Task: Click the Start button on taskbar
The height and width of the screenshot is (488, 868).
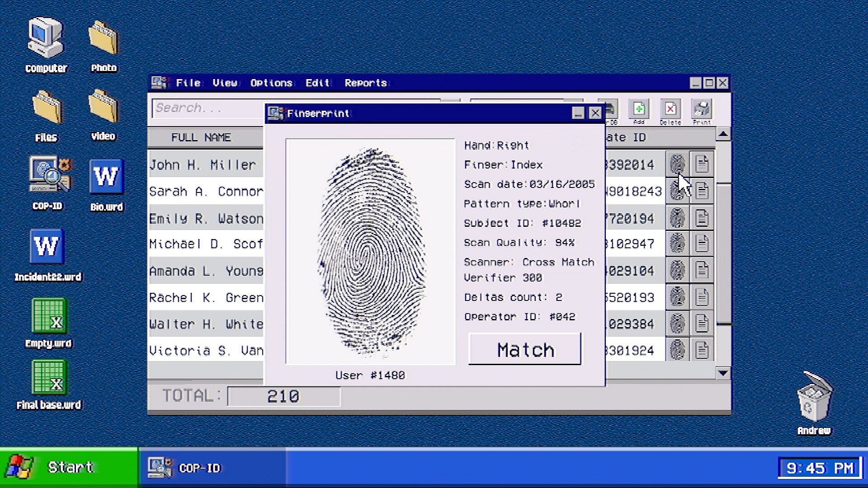Action: [69, 467]
